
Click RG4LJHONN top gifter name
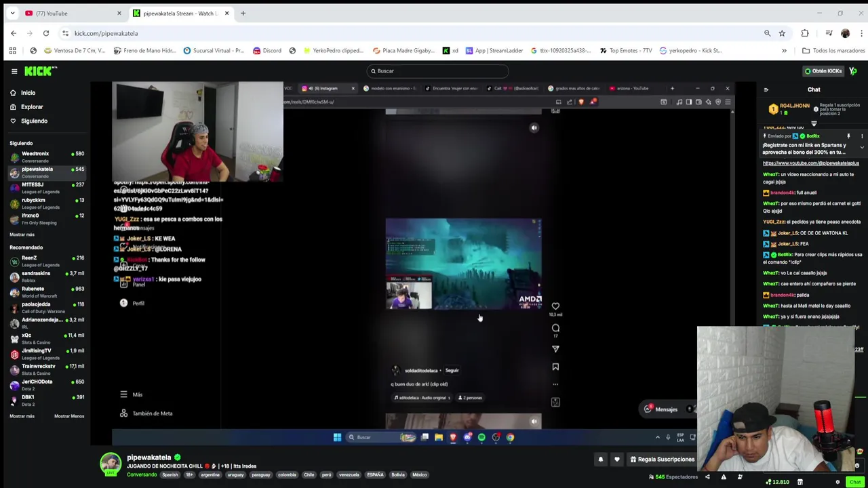(x=795, y=106)
